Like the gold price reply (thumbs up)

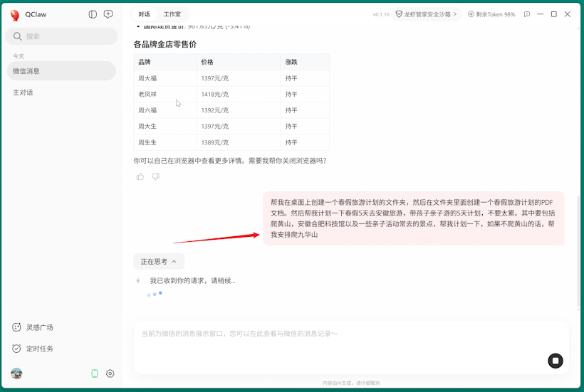tap(140, 176)
